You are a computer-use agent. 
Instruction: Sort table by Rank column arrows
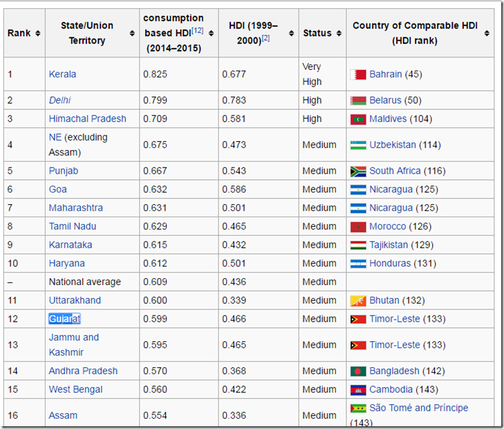38,33
